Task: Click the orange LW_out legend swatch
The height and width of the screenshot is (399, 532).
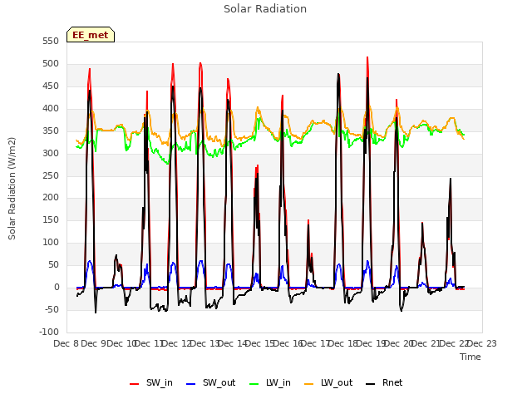Action: 309,384
